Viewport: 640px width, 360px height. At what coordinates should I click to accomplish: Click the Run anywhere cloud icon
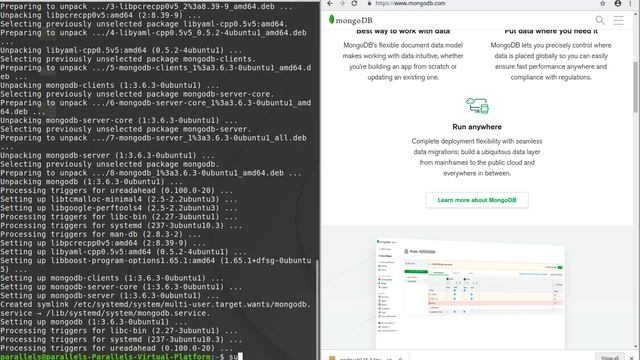coord(477,106)
